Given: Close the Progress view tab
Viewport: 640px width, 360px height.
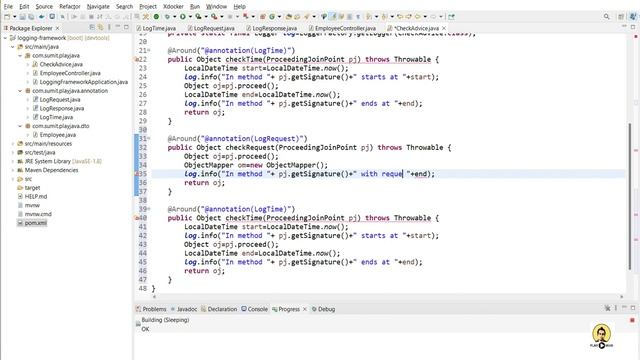Looking at the screenshot, I should tap(304, 309).
